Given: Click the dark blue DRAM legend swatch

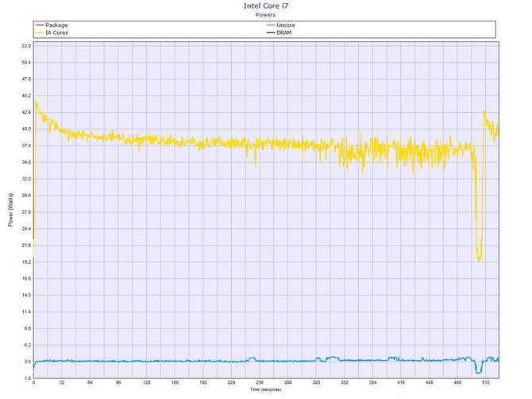Looking at the screenshot, I should pos(271,33).
